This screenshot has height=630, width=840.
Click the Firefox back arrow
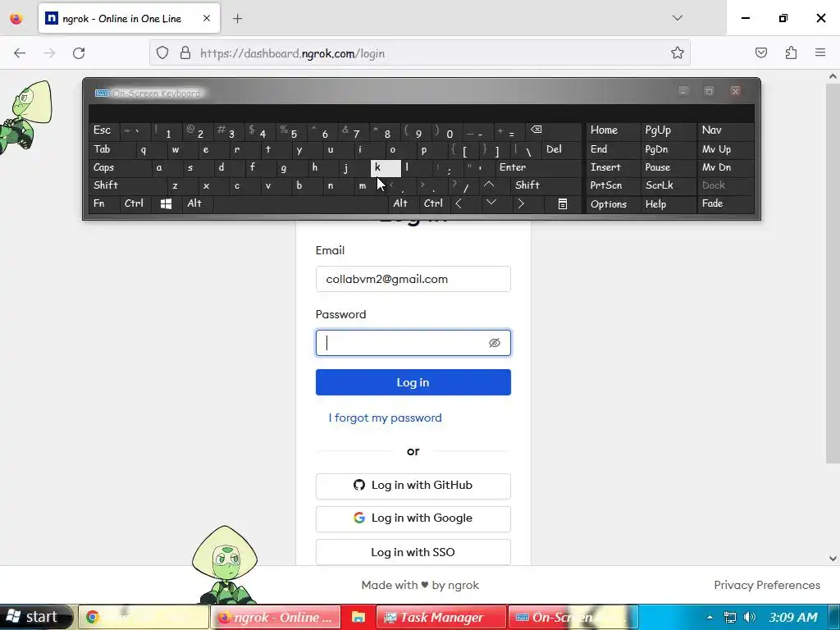[x=20, y=53]
